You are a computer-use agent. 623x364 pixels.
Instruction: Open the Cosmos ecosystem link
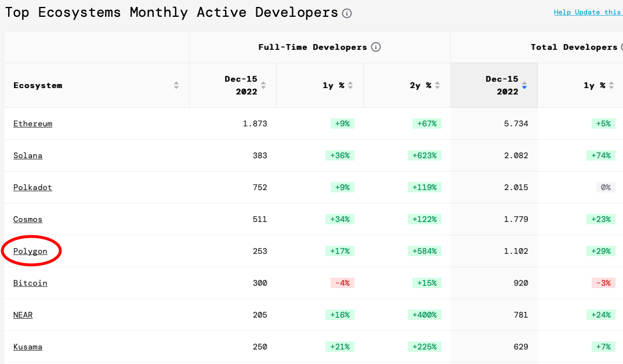pos(28,220)
